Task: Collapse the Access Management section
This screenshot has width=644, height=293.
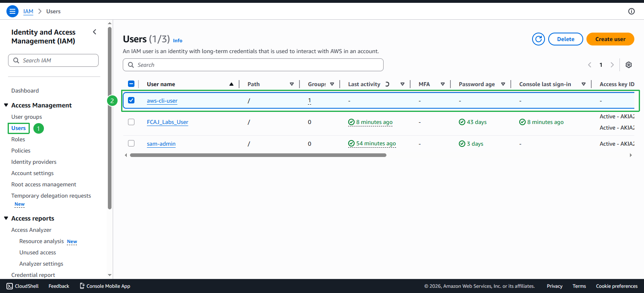Action: coord(6,105)
